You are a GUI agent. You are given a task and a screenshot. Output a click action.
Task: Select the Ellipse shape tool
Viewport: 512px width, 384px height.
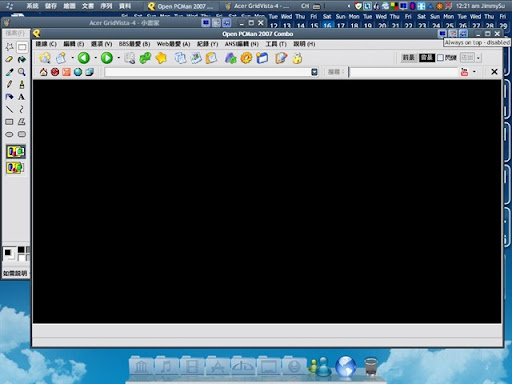9,134
